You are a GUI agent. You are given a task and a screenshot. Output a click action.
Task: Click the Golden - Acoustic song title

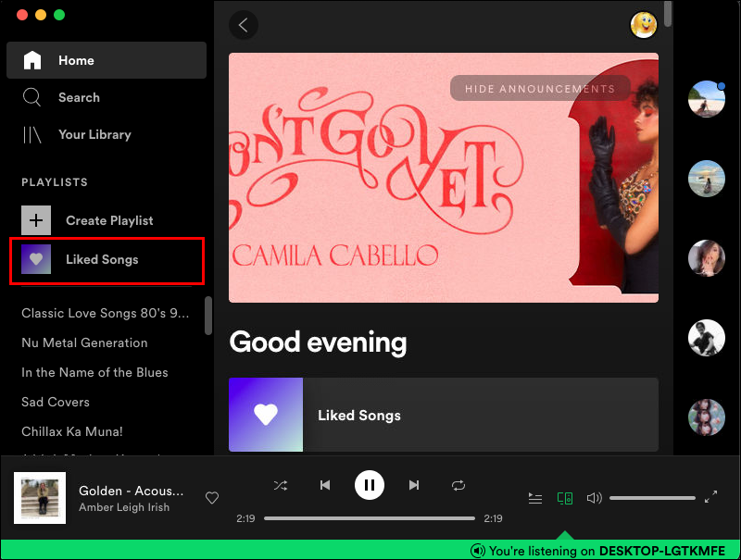pyautogui.click(x=131, y=492)
